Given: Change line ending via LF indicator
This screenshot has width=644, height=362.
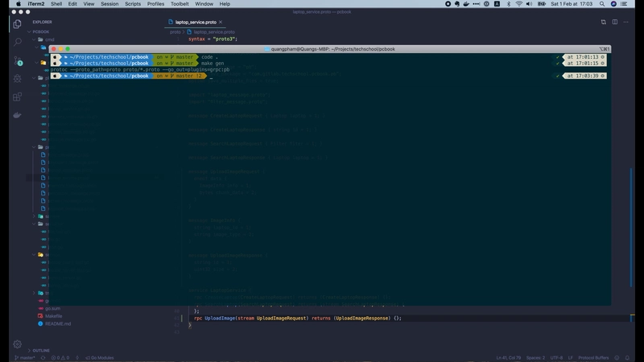Looking at the screenshot, I should coord(571,358).
